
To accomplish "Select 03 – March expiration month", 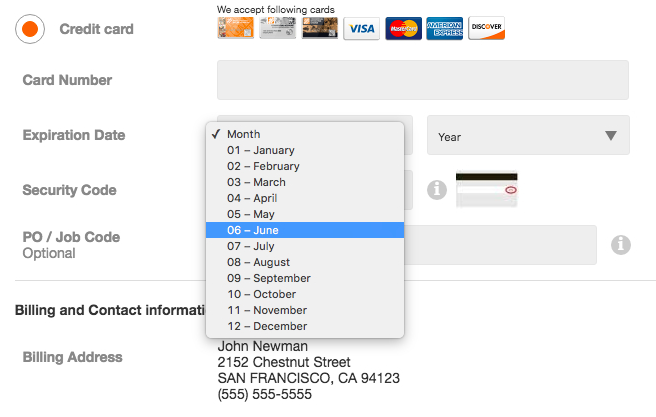I will click(256, 182).
